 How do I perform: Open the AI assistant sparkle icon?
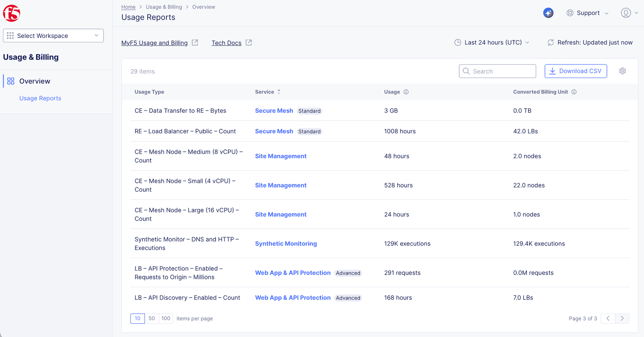548,13
